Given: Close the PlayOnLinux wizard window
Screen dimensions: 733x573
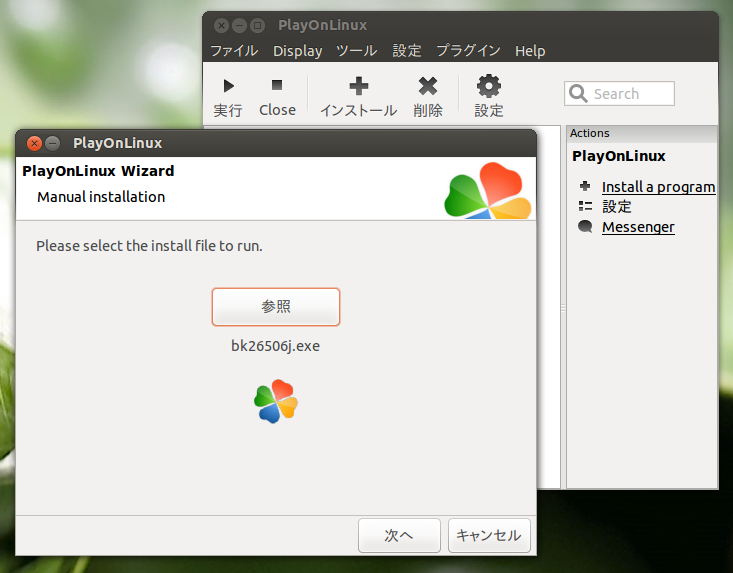Looking at the screenshot, I should click(x=34, y=143).
